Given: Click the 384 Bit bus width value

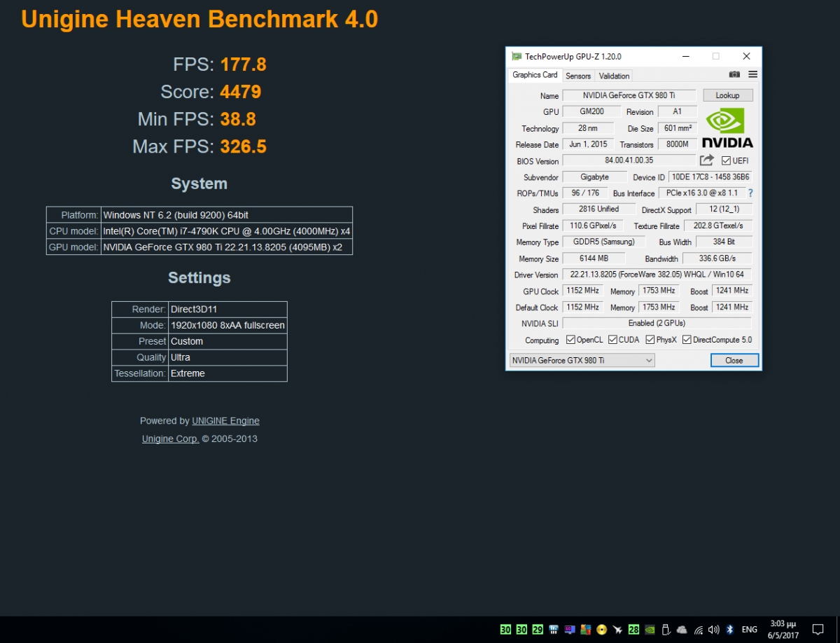Looking at the screenshot, I should [724, 242].
